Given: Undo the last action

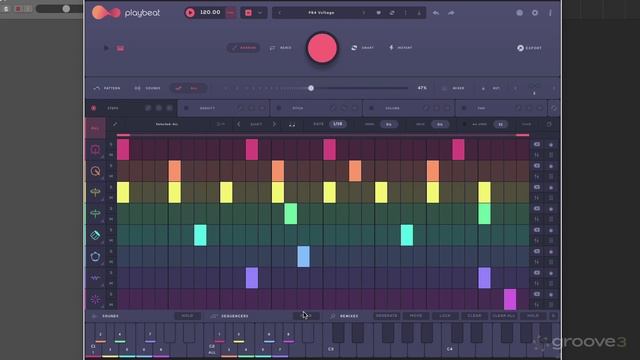Looking at the screenshot, I should (x=436, y=13).
